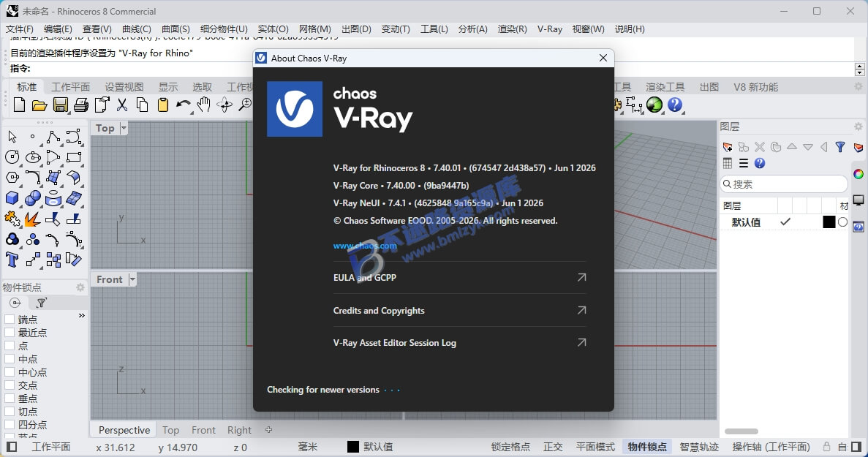The image size is (868, 457).
Task: Open Credits and Copyrights
Action: [x=459, y=310]
